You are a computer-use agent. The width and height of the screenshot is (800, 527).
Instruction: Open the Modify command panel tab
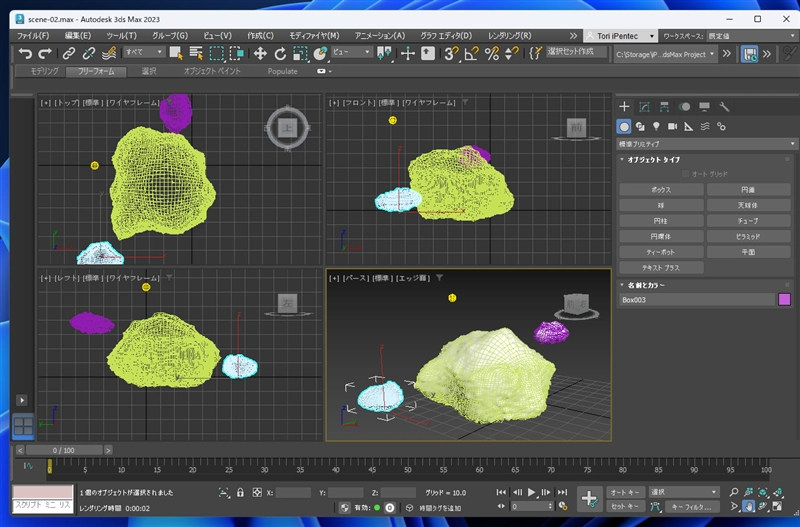point(644,107)
